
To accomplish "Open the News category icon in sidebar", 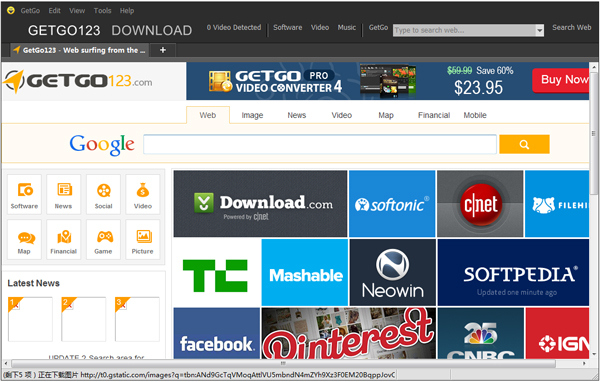I will point(64,194).
